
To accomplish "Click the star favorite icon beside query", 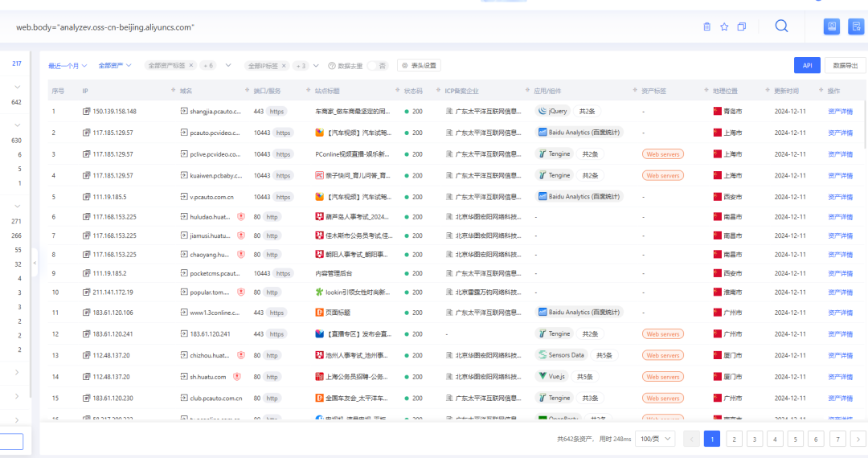I will coord(724,27).
